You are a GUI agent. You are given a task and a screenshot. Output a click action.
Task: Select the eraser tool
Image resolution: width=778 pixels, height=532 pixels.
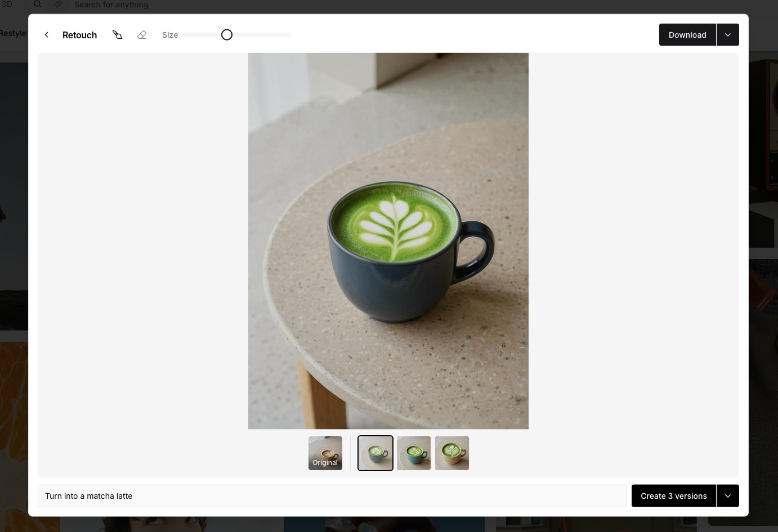142,35
